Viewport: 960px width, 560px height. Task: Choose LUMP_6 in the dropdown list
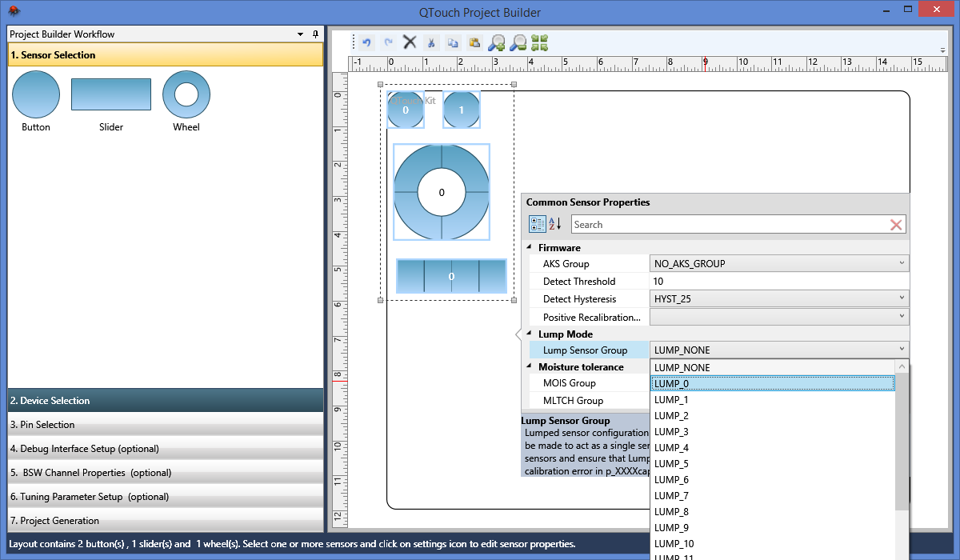[773, 479]
